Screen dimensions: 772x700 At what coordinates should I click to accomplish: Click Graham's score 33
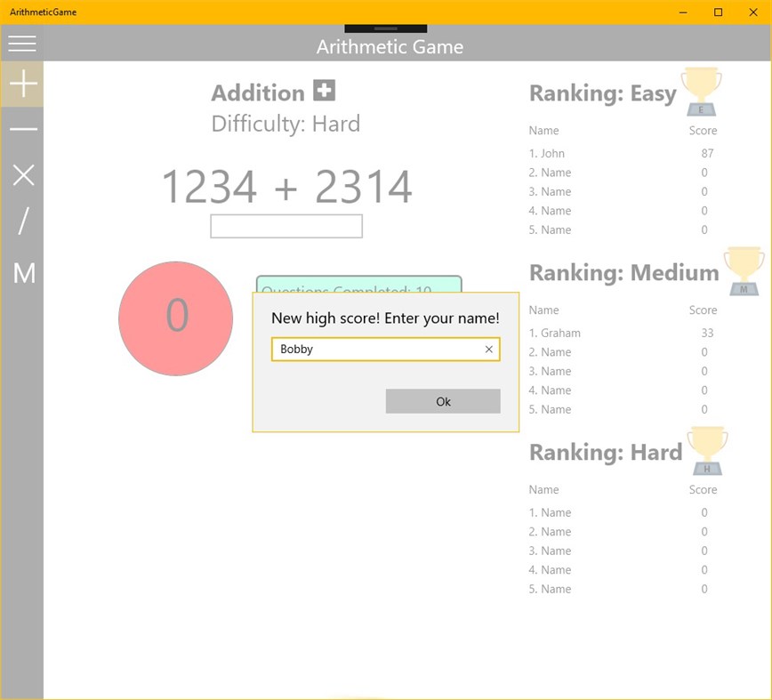click(x=707, y=334)
